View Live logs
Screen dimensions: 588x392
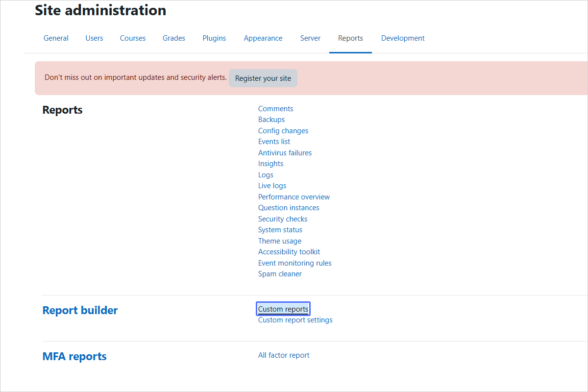272,186
